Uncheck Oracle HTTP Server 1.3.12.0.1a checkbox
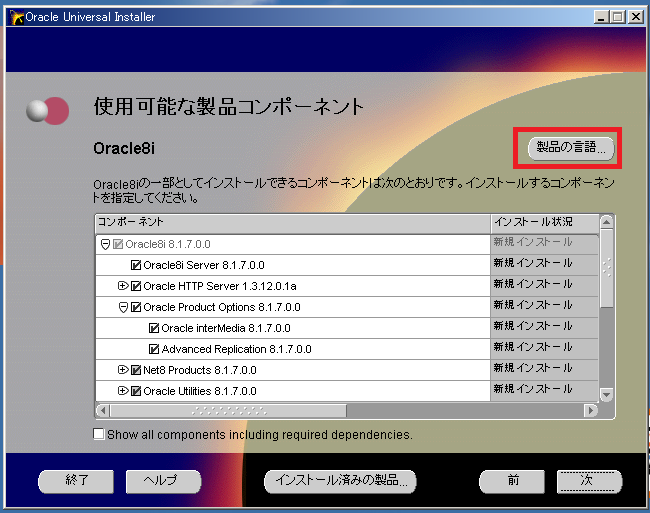 [136, 286]
